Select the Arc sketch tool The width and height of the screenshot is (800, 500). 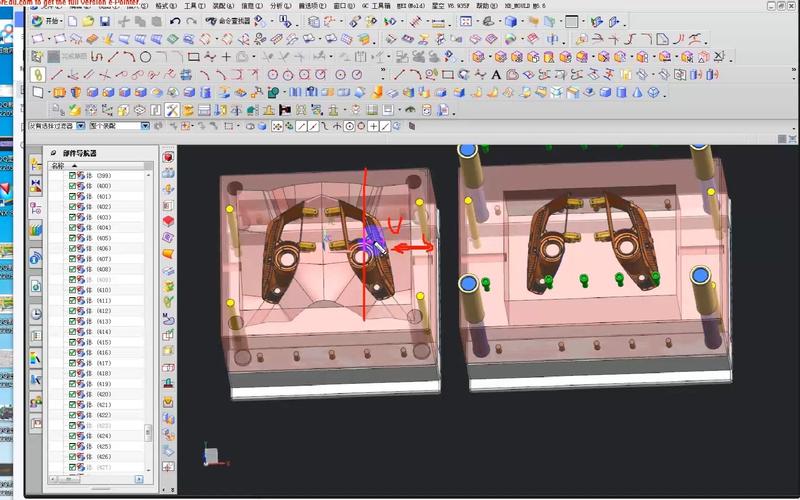129,57
